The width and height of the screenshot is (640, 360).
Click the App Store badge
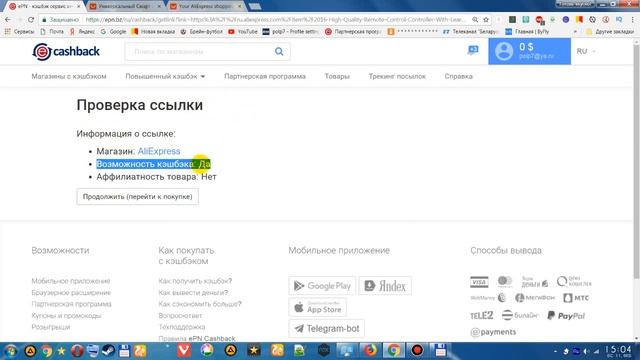[318, 307]
